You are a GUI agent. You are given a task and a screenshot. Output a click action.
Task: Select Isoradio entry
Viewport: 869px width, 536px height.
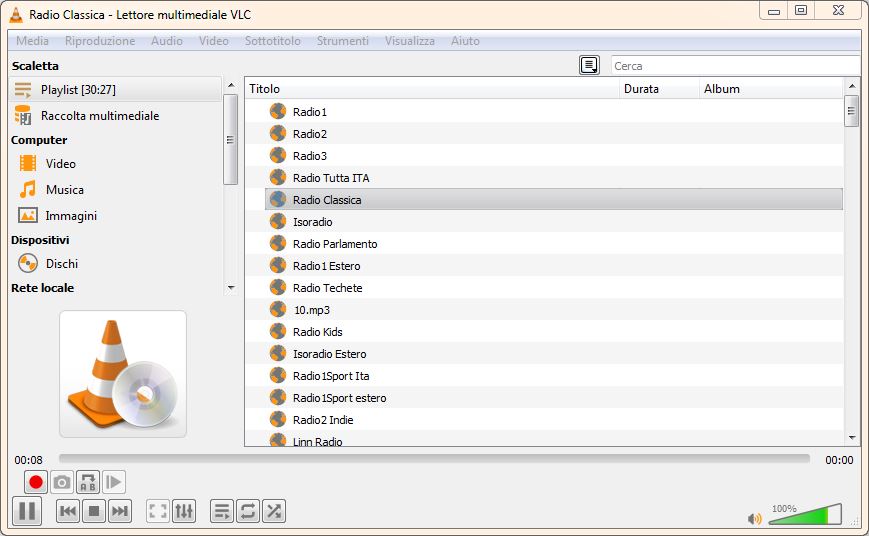[x=554, y=222]
